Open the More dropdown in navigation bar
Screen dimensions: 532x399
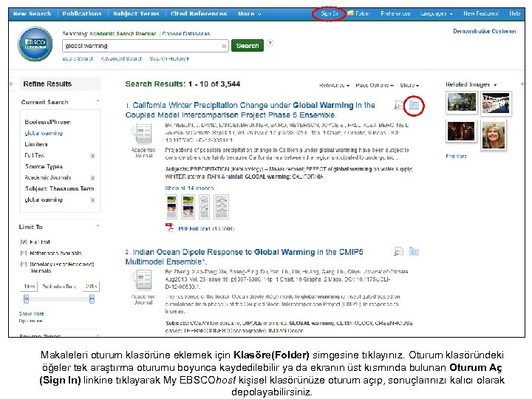pyautogui.click(x=250, y=14)
